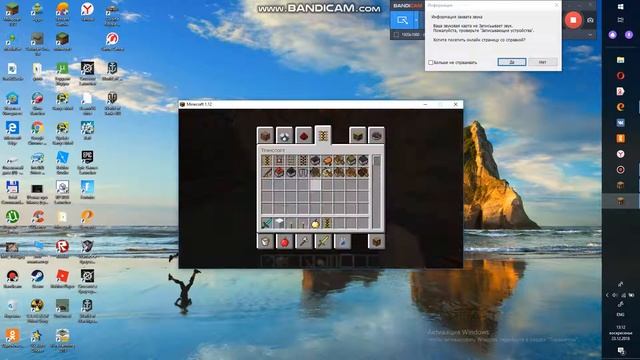Select the diamond sword in hotbar
Viewport: 640px width, 360px height.
pyautogui.click(x=267, y=223)
